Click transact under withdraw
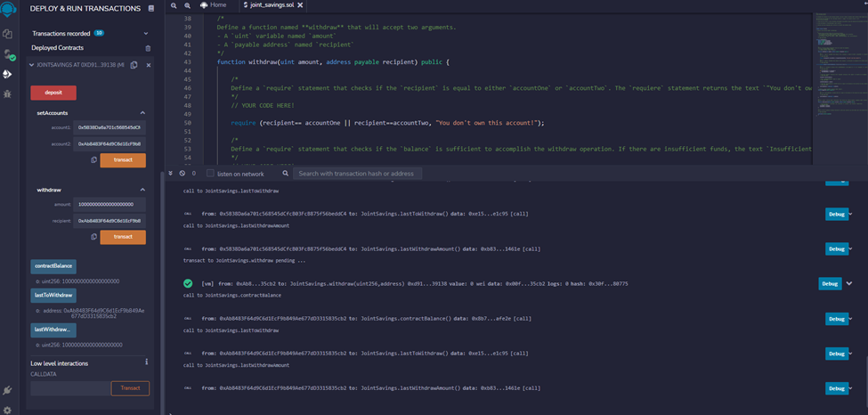868x415 pixels. point(123,237)
